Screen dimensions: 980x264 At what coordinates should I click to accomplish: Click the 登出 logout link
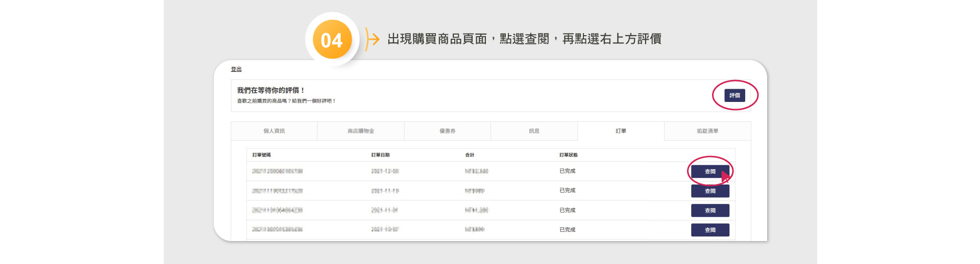point(236,69)
